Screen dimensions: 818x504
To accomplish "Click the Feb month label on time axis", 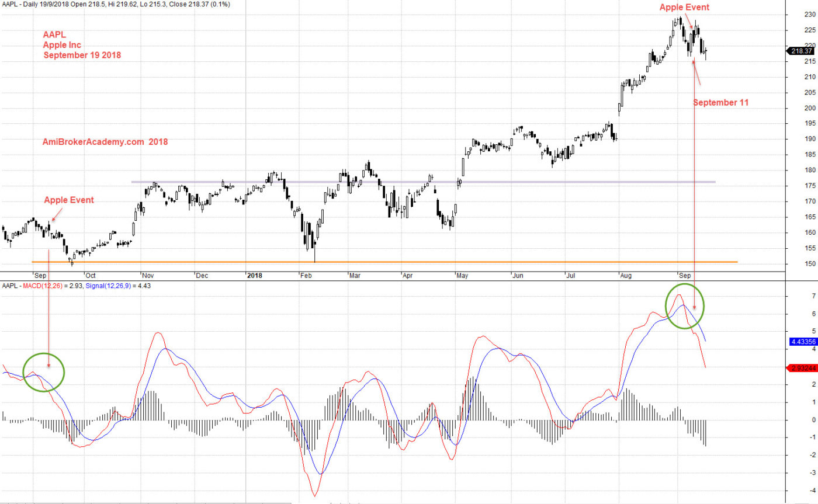I will coord(307,275).
